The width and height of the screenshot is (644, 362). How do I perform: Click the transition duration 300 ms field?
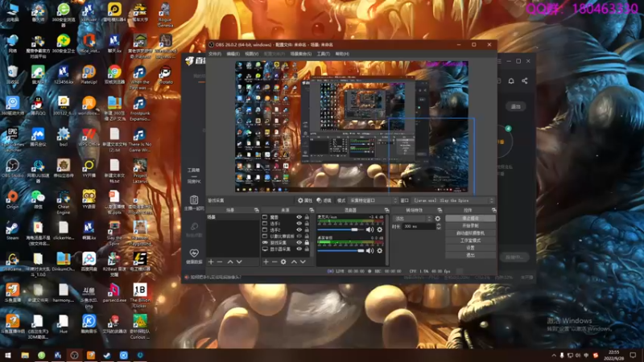[x=419, y=227]
